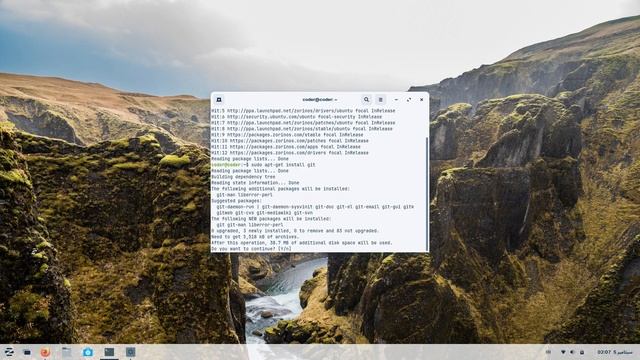Click the Hit:12 packages.zorinos.com drivers line
The width and height of the screenshot is (640, 360).
290,153
